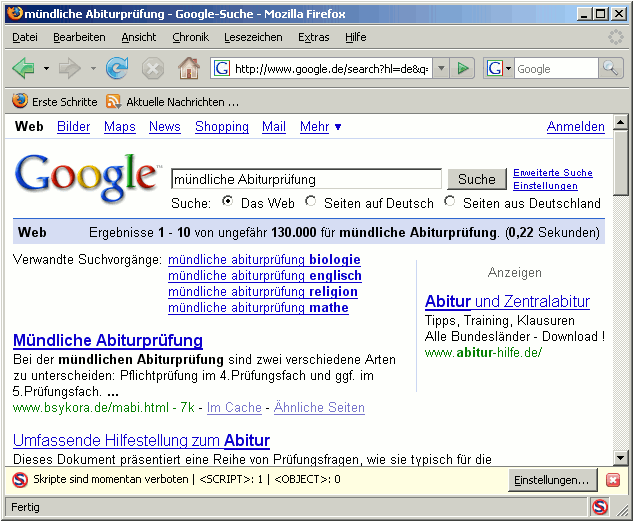Click the greyed-out Stop loading icon
This screenshot has width=634, height=523.
point(153,68)
